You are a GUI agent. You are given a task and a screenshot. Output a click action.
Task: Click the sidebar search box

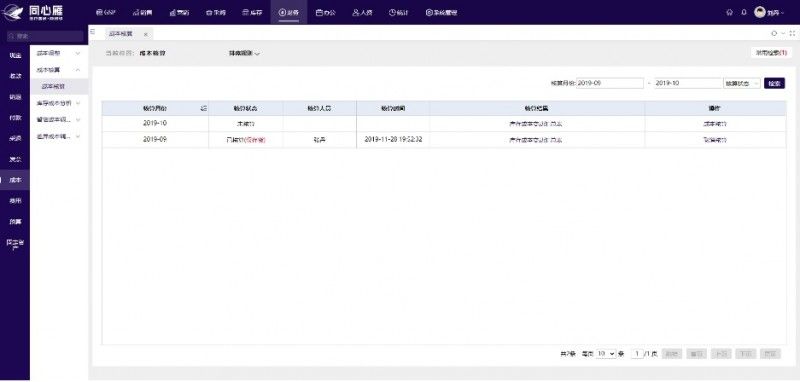tap(44, 36)
